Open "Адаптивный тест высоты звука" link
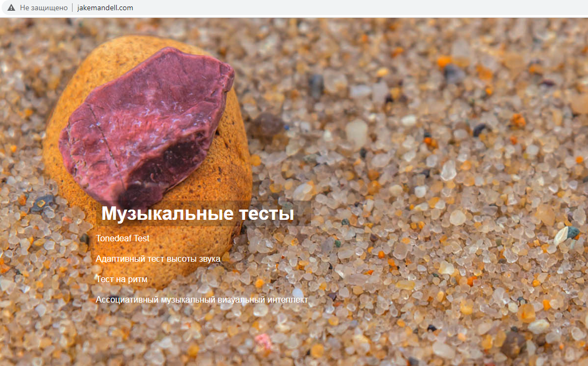This screenshot has height=366, width=588. pos(158,259)
